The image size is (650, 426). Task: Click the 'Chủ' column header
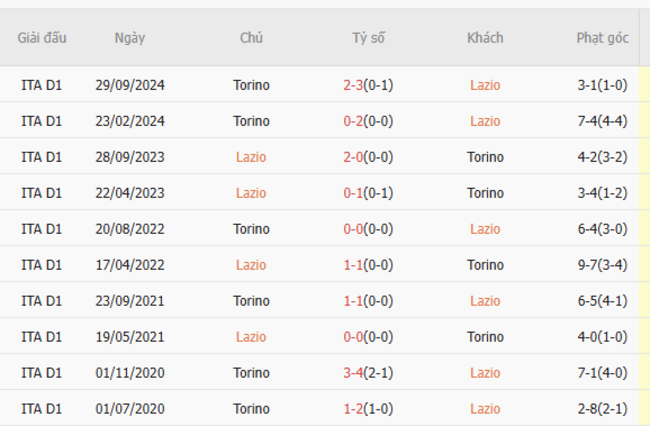pos(251,38)
